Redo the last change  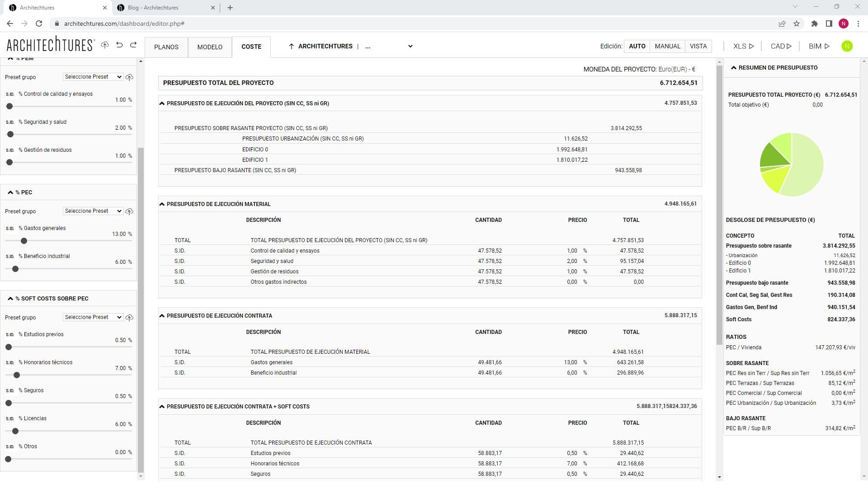[x=133, y=45]
